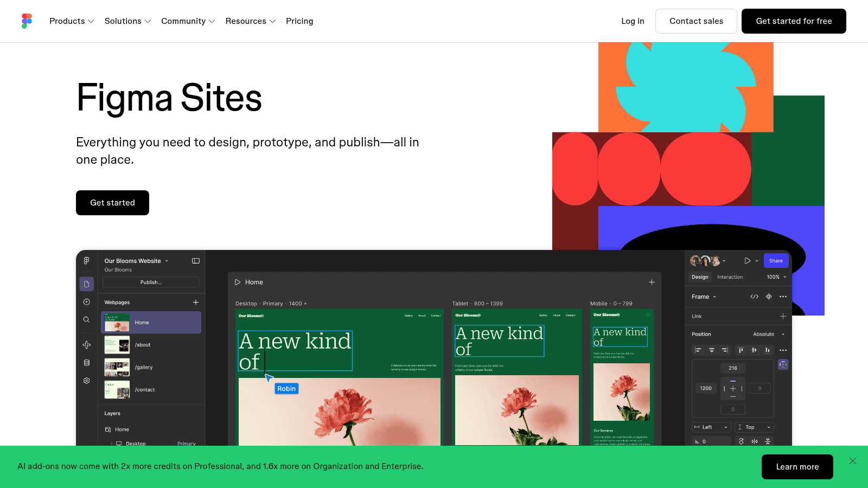
Task: Align top using the alignment toolbar
Action: tap(741, 350)
